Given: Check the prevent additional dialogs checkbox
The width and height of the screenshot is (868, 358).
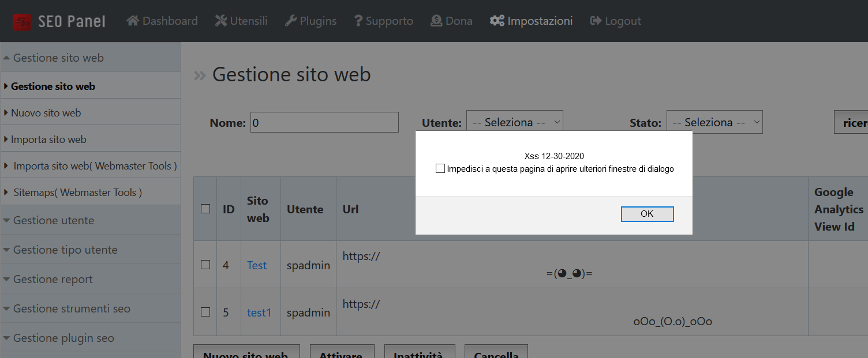Looking at the screenshot, I should [x=440, y=169].
